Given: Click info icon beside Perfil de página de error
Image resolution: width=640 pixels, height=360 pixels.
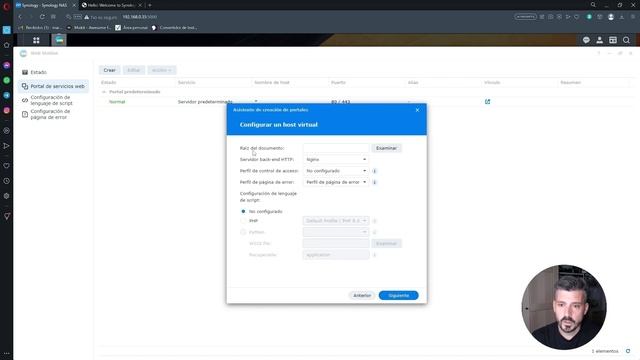Looking at the screenshot, I should (374, 182).
